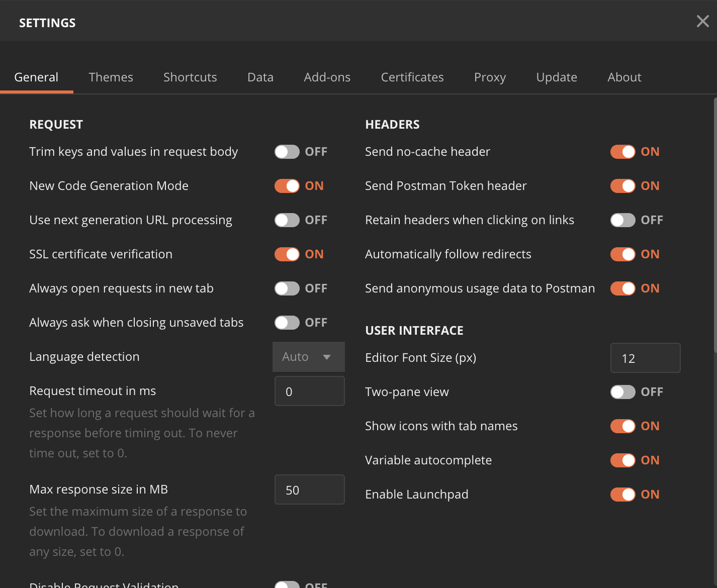Image resolution: width=717 pixels, height=588 pixels.
Task: Disable the Trim keys and values toggle
Action: click(286, 151)
